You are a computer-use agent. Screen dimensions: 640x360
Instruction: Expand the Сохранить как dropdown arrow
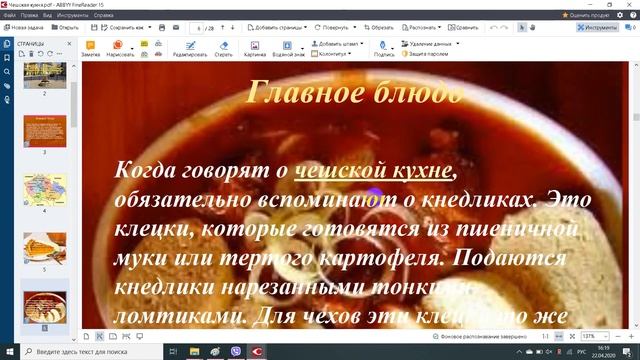tap(150, 27)
